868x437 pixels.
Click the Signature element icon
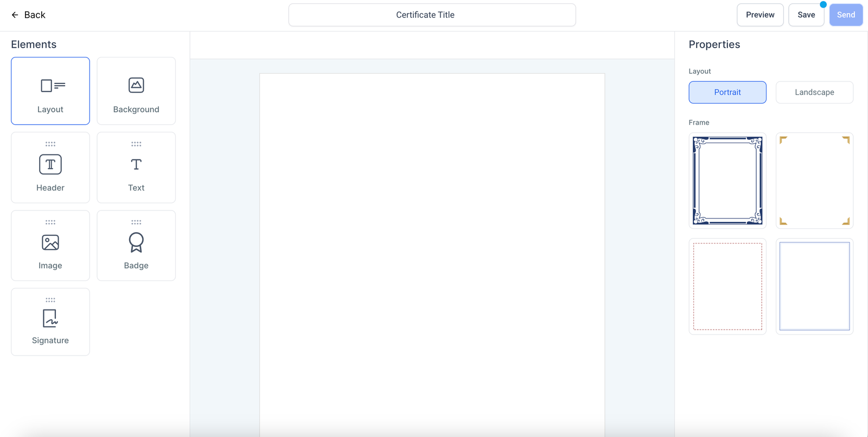(x=50, y=318)
